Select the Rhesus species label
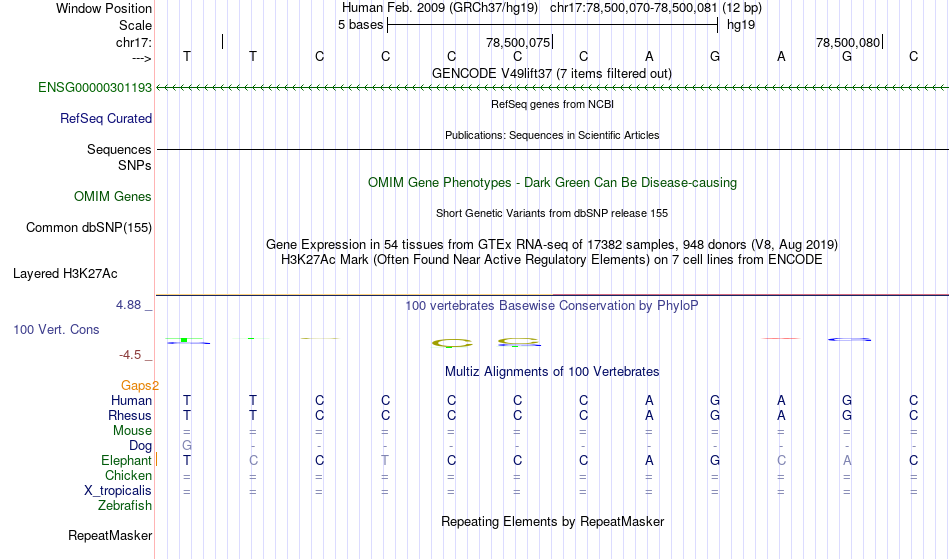Image resolution: width=950 pixels, height=559 pixels. (130, 415)
